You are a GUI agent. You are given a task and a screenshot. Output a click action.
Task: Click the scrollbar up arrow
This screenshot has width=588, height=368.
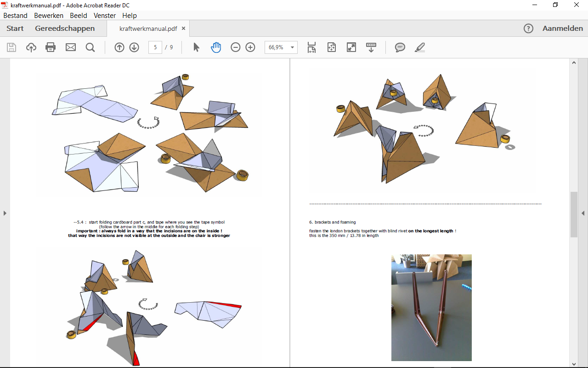tap(574, 63)
